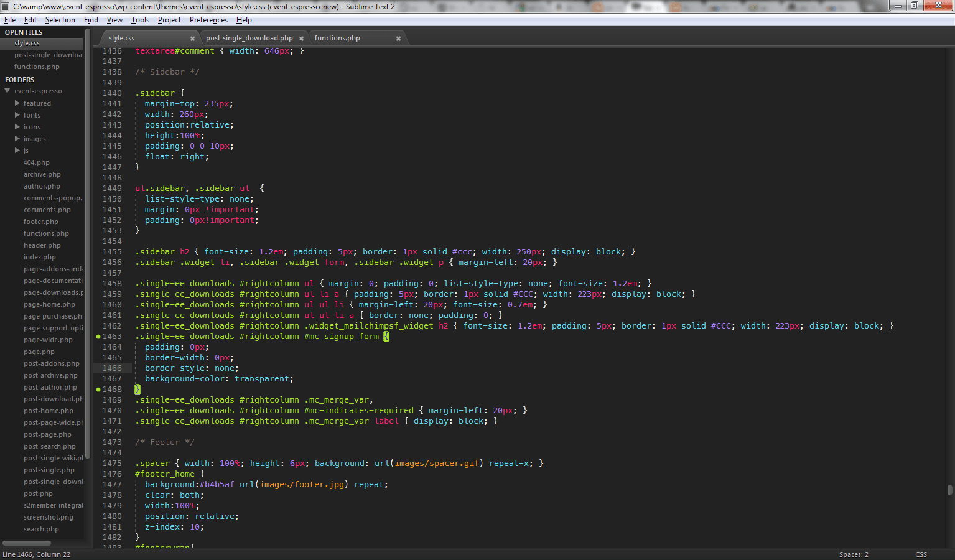Open the CSS syntax selector in the status bar
The image size is (955, 560).
[921, 554]
